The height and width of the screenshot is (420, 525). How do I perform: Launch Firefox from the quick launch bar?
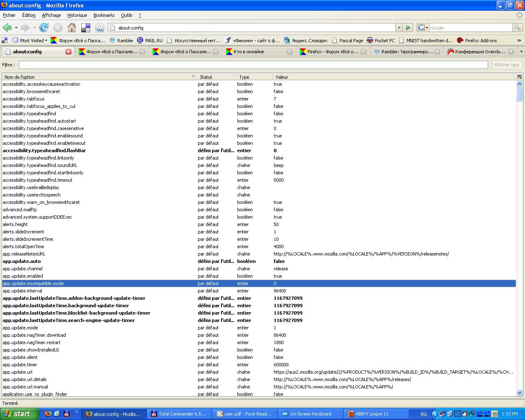48,414
